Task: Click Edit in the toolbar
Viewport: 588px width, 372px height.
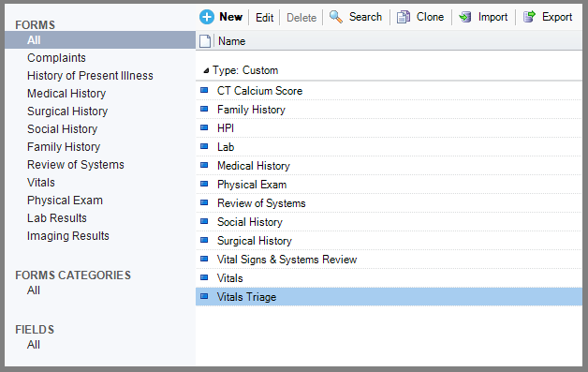Action: point(264,17)
